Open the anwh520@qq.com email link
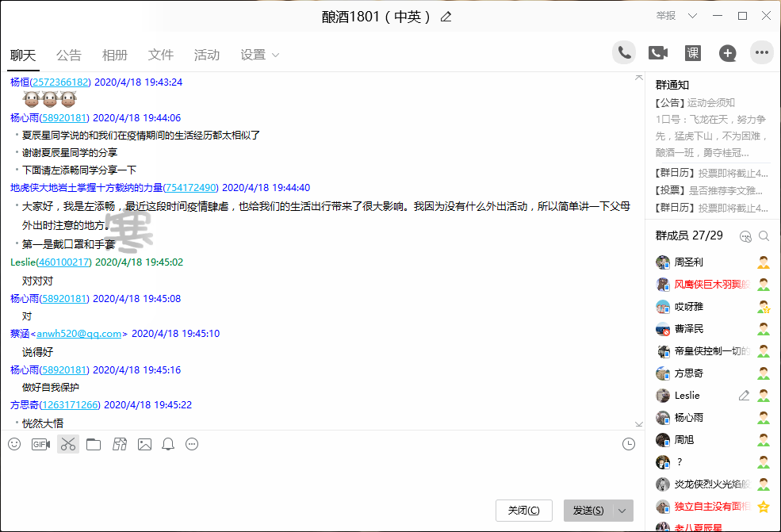The height and width of the screenshot is (532, 781). (x=78, y=334)
